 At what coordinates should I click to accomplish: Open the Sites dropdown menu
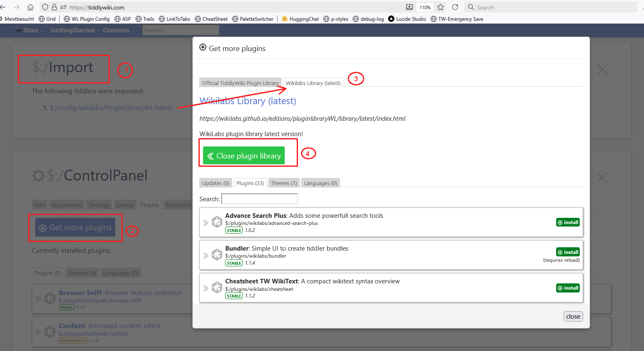click(x=29, y=30)
